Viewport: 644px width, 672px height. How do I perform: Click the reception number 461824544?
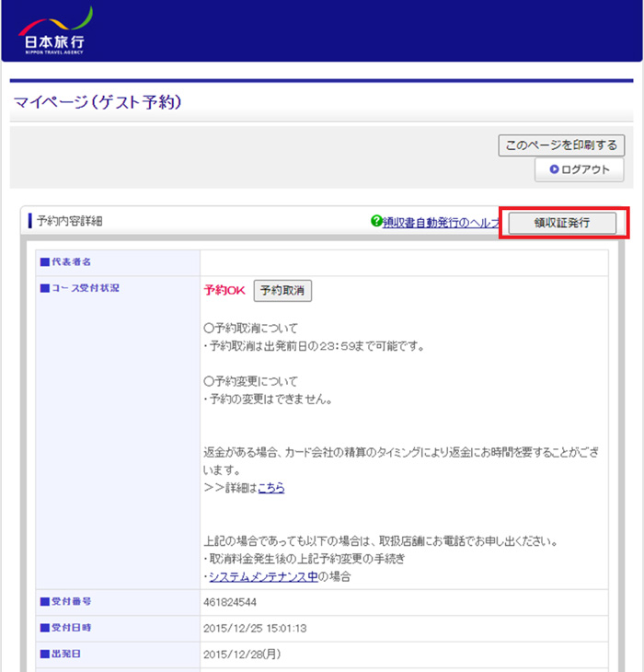[229, 602]
